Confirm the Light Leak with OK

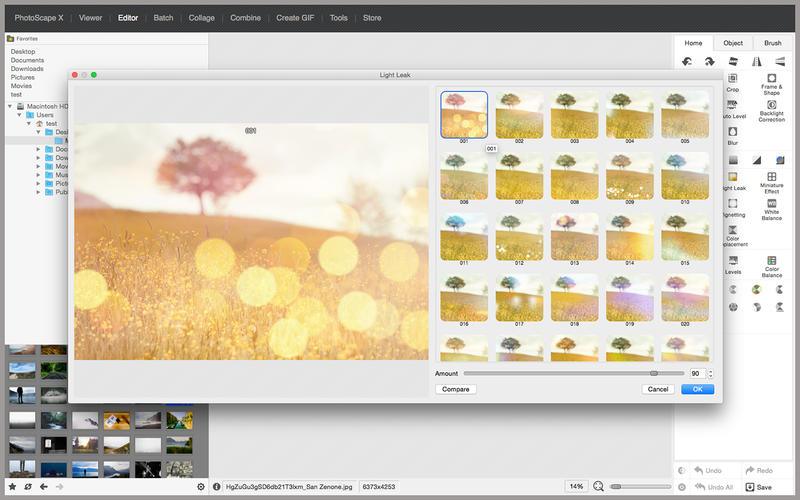[x=697, y=389]
